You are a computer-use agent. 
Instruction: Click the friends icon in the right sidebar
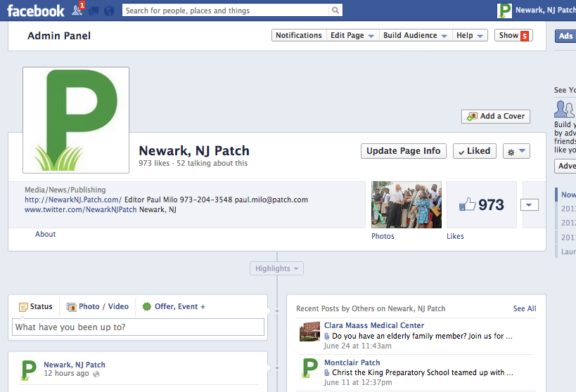pyautogui.click(x=564, y=109)
